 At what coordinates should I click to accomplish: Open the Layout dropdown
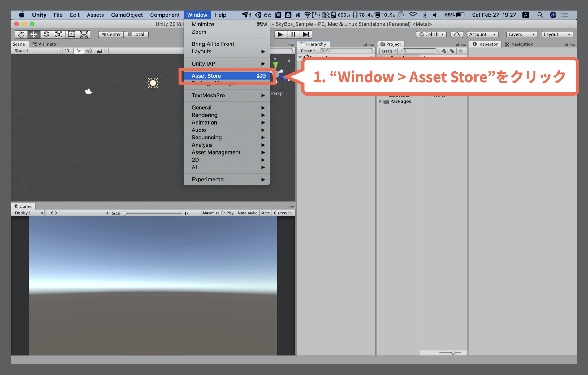[557, 34]
